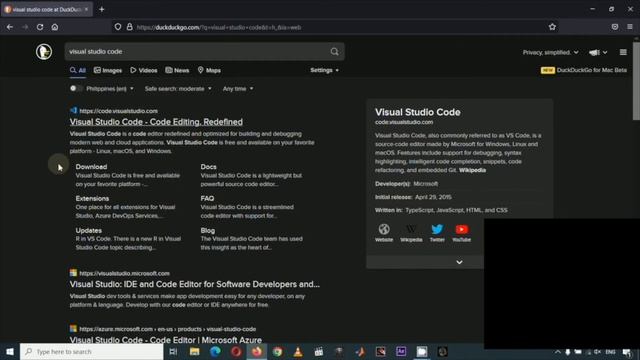Open DuckDuckGo for Mac Beta link
Screen dimensions: 640x360
(x=584, y=70)
